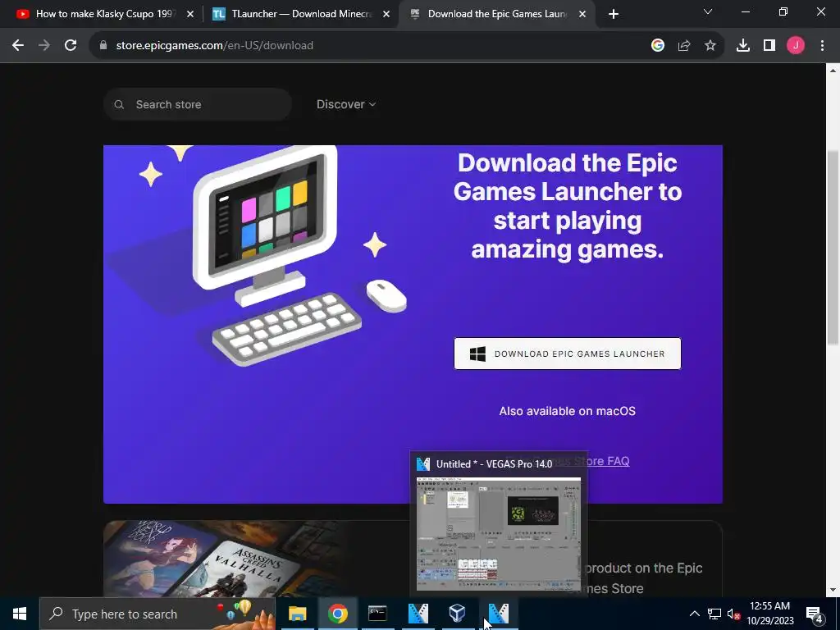840x630 pixels.
Task: Expand the Discover dropdown
Action: (x=346, y=104)
